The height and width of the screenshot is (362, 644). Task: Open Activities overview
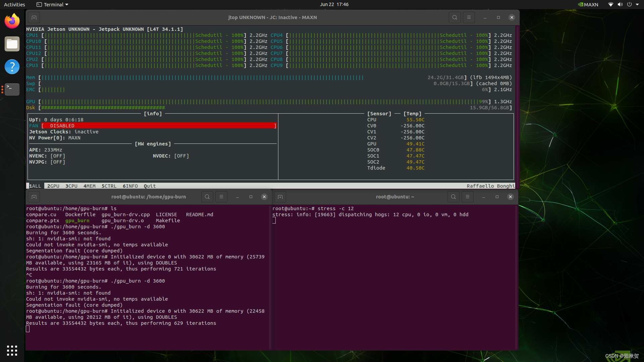tap(14, 5)
